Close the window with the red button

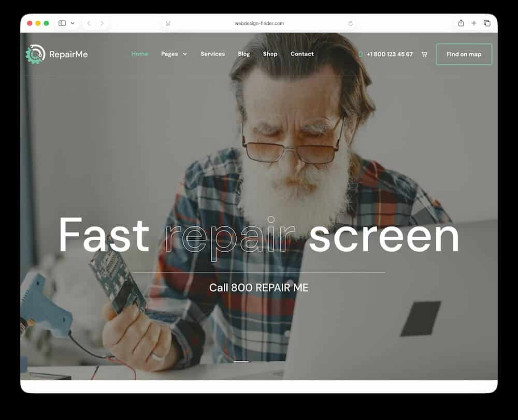30,23
